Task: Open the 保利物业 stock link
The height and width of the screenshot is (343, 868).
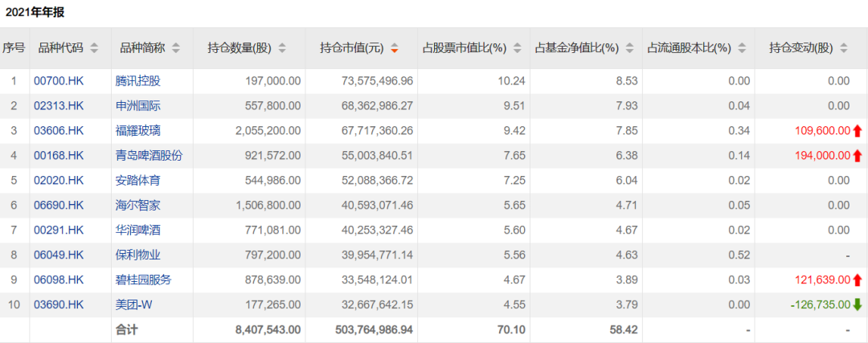Action: [138, 255]
